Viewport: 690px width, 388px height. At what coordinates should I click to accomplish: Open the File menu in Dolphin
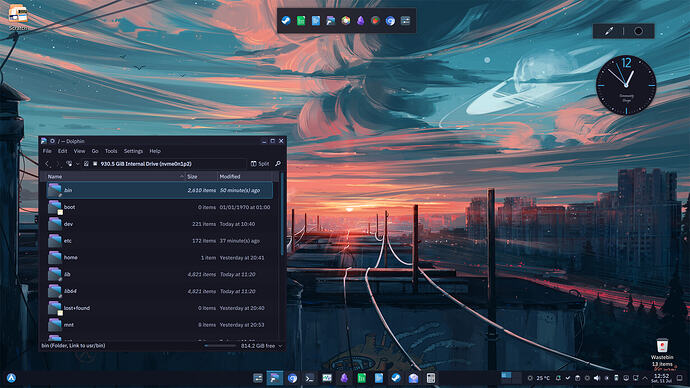point(47,151)
